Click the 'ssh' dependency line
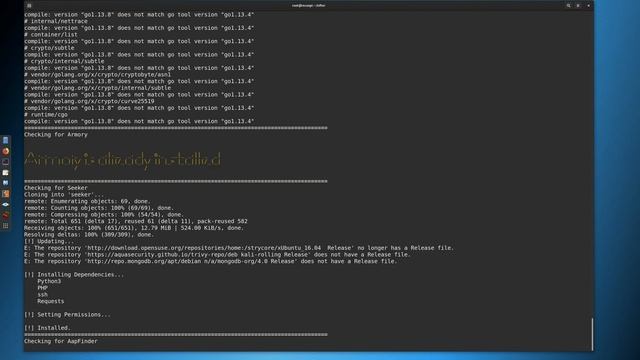Image resolution: width=640 pixels, height=360 pixels. (x=42, y=295)
